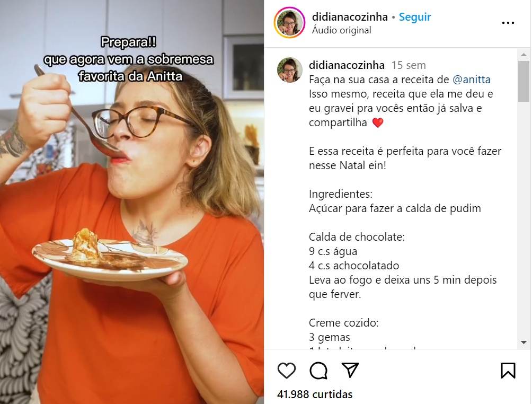The image size is (532, 404).
Task: Open comments with the speech bubble icon
Action: coord(318,370)
